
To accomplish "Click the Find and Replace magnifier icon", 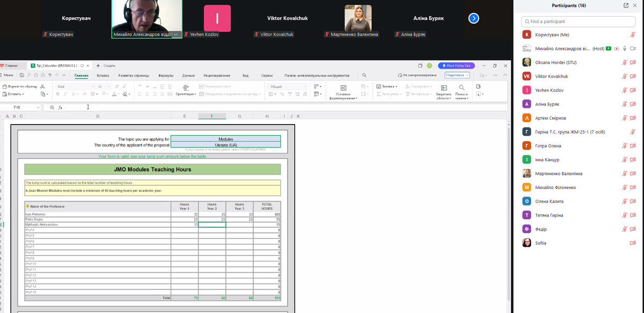I will coord(461,88).
